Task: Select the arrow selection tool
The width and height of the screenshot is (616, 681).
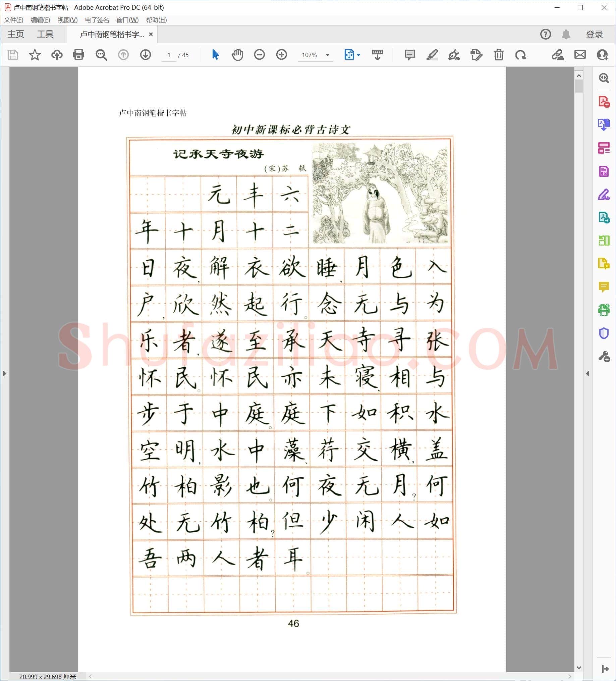Action: [215, 54]
